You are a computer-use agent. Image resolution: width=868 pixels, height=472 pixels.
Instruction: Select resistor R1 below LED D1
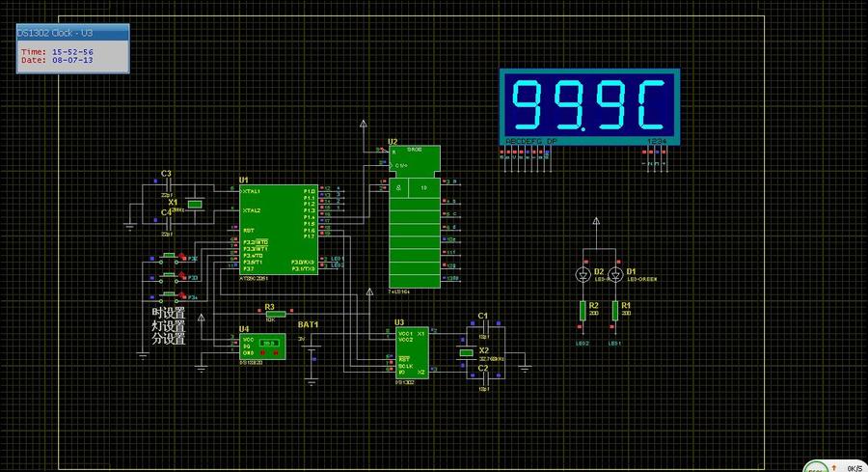click(x=613, y=310)
